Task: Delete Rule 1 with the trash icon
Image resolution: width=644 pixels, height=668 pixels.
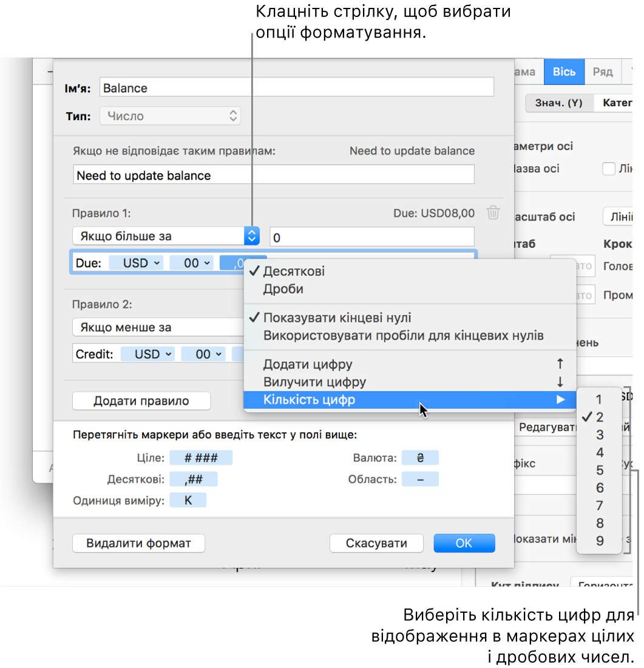Action: [x=493, y=212]
